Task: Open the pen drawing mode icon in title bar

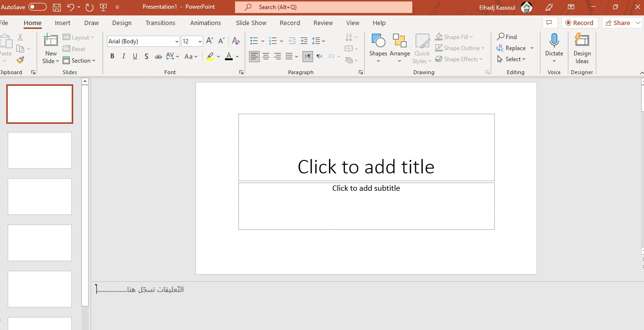Action: pyautogui.click(x=549, y=7)
